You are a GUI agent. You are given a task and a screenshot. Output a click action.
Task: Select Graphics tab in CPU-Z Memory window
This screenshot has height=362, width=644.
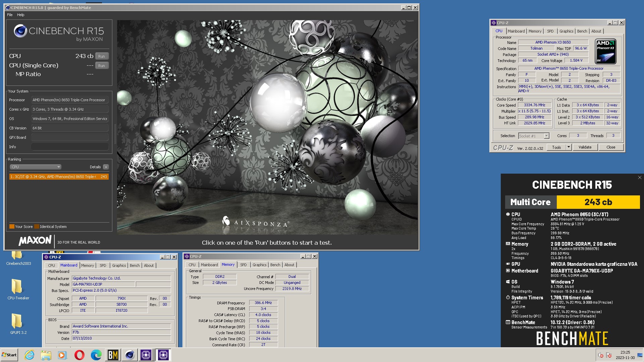(259, 265)
